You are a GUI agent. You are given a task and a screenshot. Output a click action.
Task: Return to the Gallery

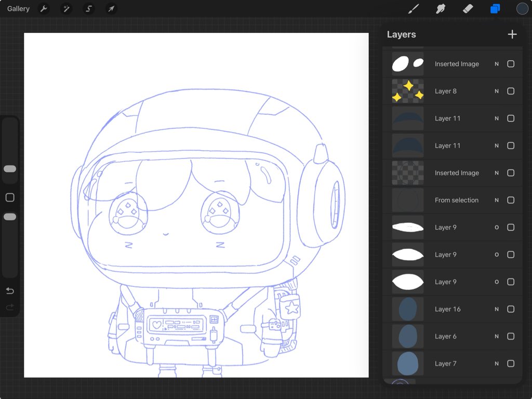pyautogui.click(x=18, y=9)
